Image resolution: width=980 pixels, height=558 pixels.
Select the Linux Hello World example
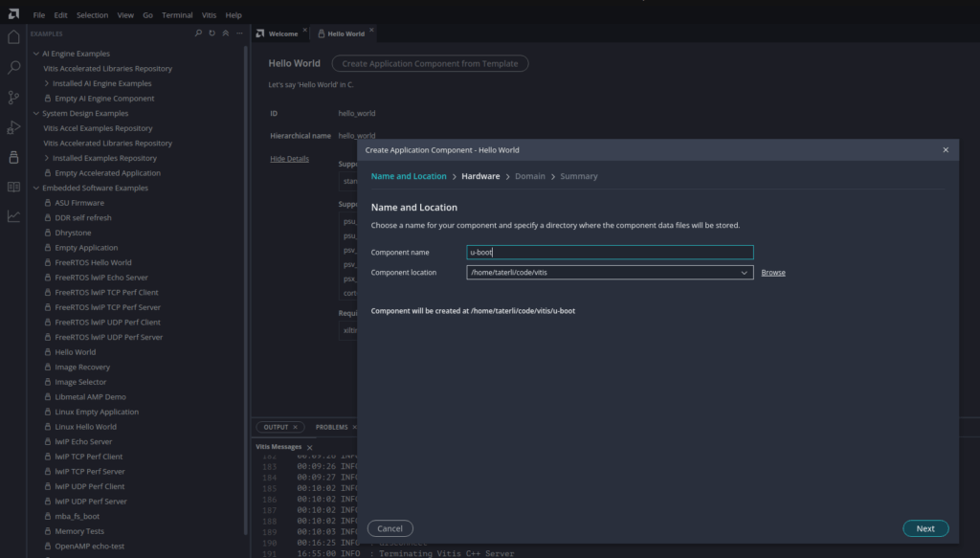[85, 428]
